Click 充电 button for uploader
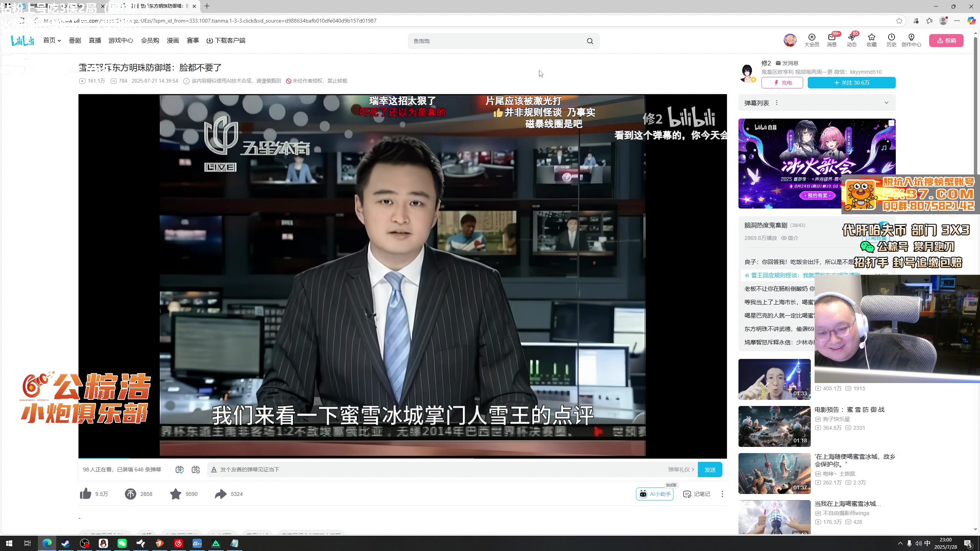980x551 pixels. coord(782,83)
